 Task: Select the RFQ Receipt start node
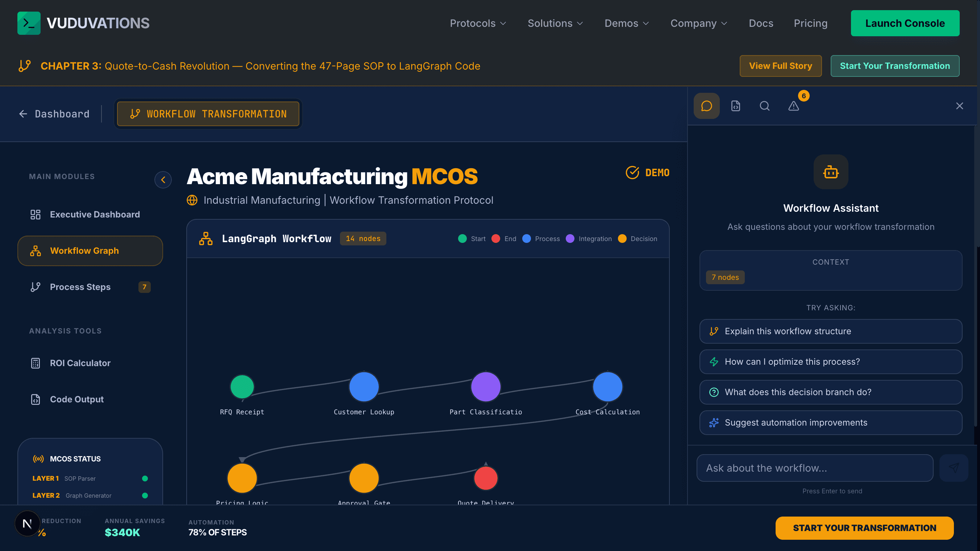(x=242, y=387)
